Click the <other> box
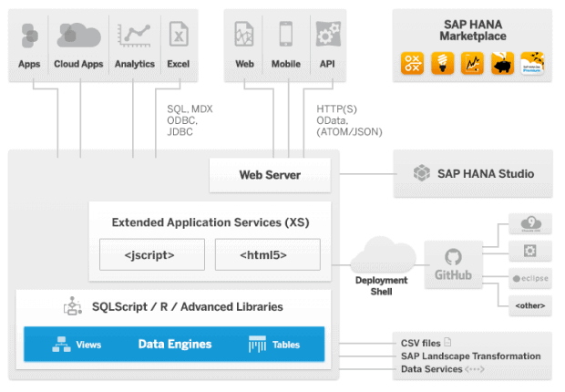565x392 pixels. click(x=530, y=305)
